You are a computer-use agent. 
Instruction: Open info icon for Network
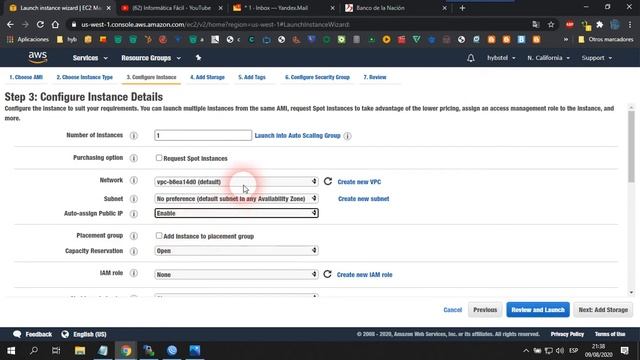[x=133, y=180]
